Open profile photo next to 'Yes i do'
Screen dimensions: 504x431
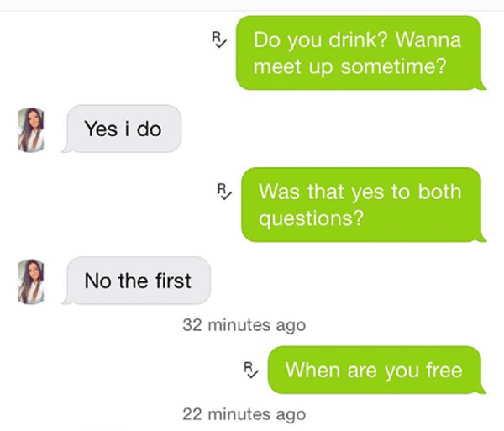click(x=30, y=130)
